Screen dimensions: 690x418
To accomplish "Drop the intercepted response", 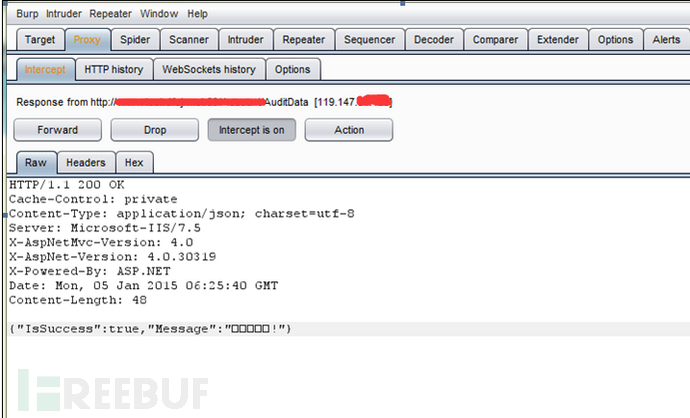I will click(x=155, y=130).
